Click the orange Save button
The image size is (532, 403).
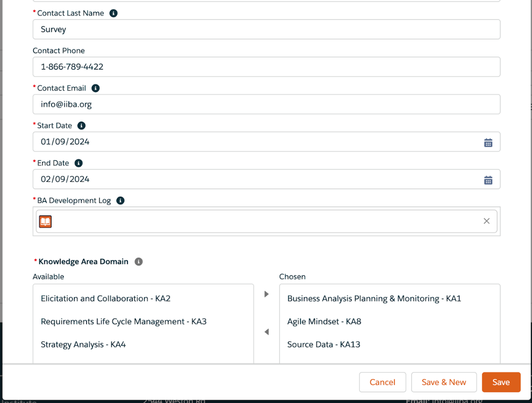(501, 382)
